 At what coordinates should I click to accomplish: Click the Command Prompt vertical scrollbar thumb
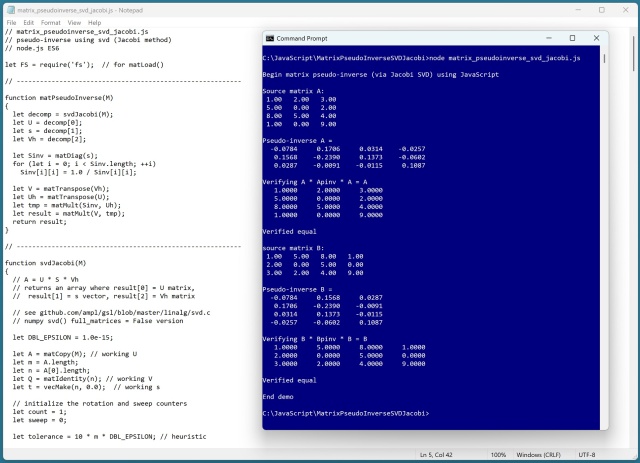tap(604, 58)
